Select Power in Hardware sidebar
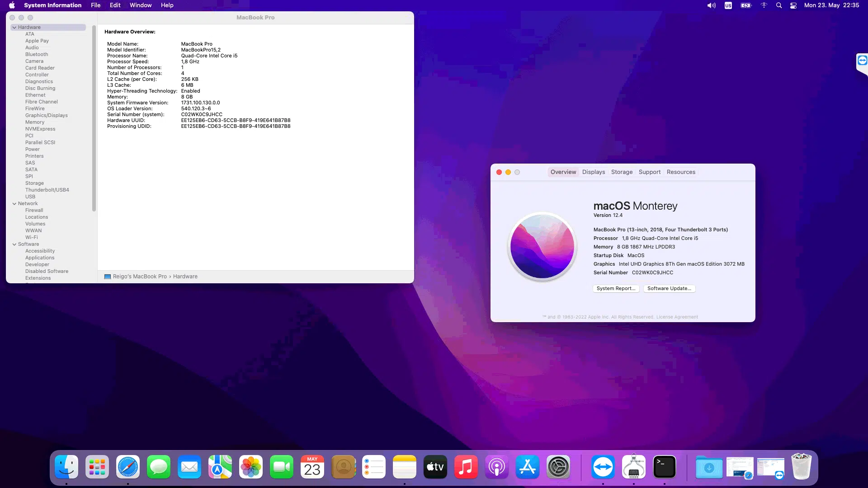This screenshot has height=488, width=868. pyautogui.click(x=33, y=150)
